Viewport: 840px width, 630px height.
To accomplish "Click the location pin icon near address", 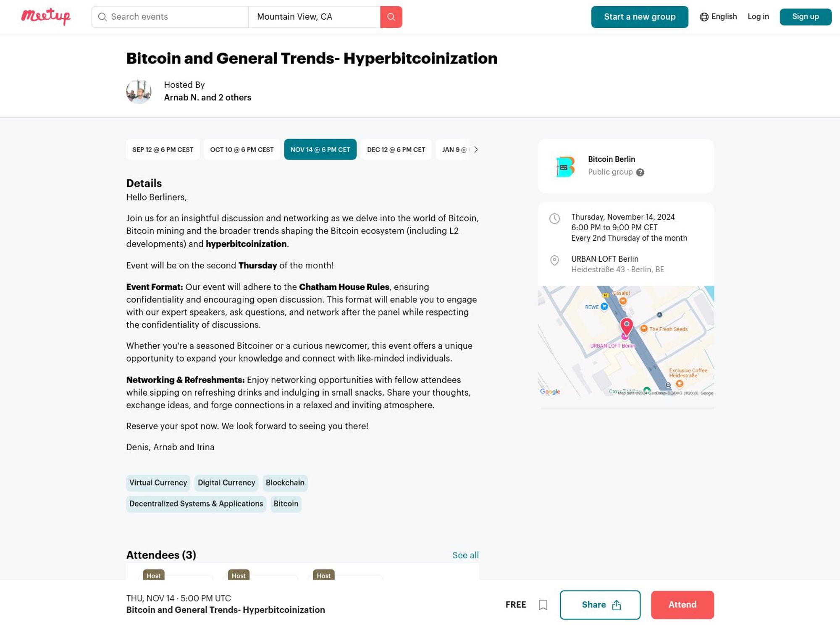I will [x=554, y=260].
